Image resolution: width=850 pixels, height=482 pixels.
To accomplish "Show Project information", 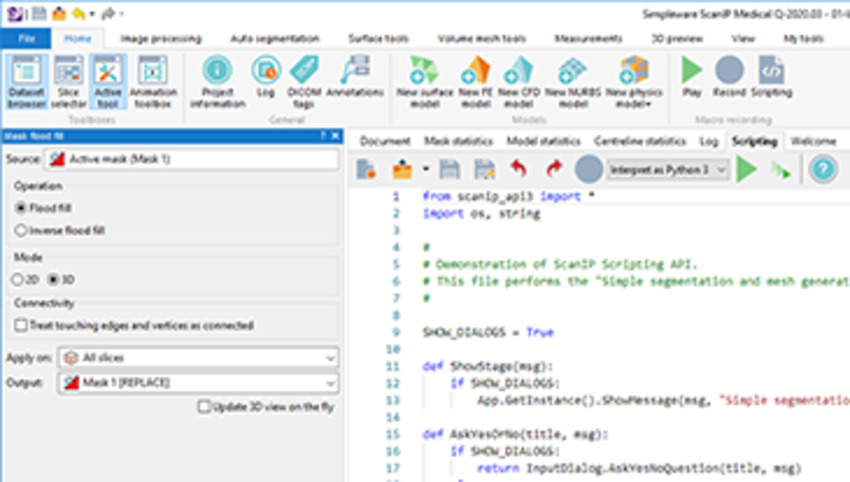I will coord(217,80).
